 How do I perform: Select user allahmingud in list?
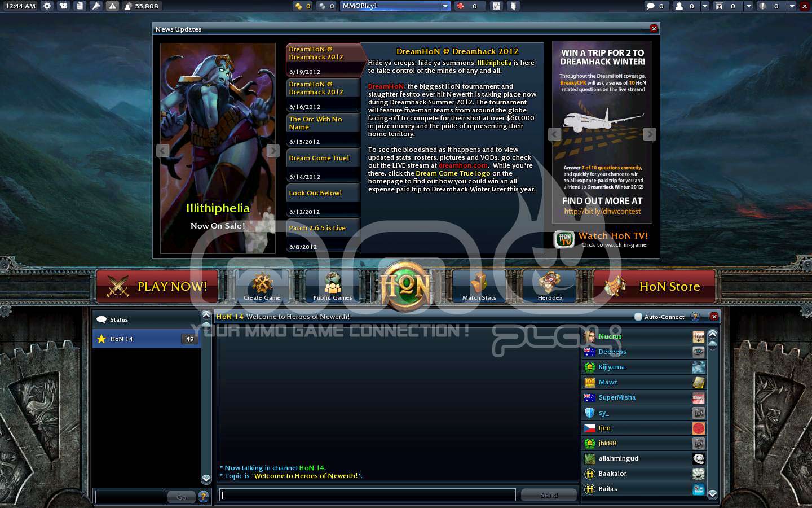644,458
